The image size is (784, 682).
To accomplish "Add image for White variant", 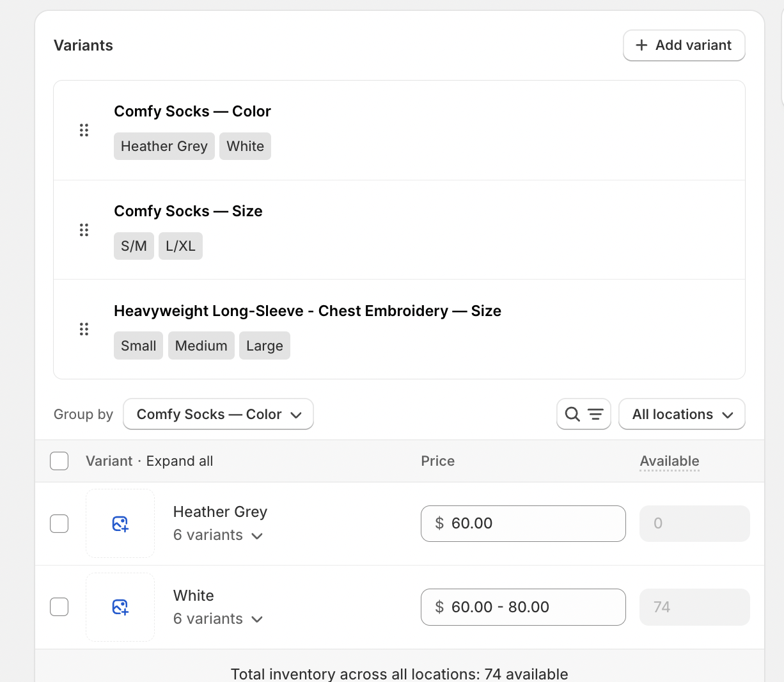I will [x=120, y=607].
